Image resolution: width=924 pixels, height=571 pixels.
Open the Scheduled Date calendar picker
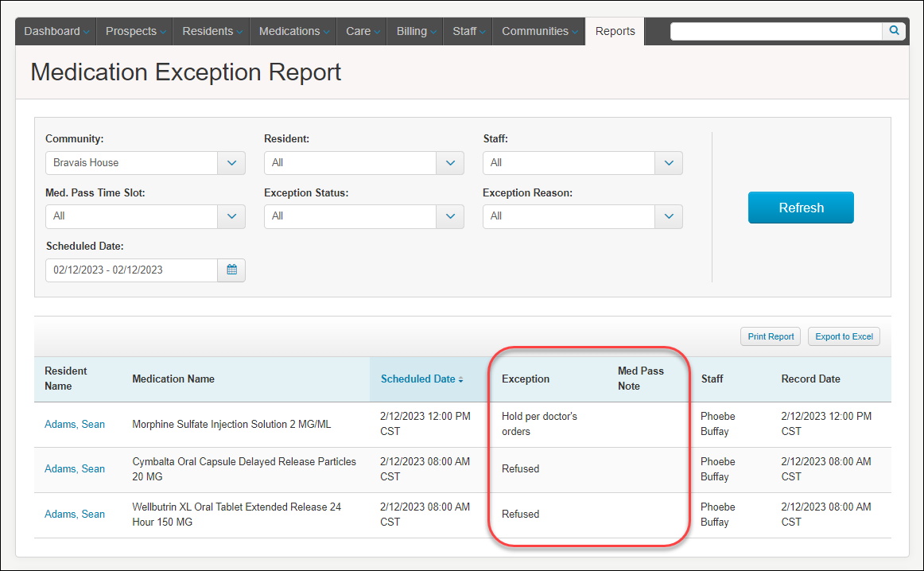pos(231,270)
